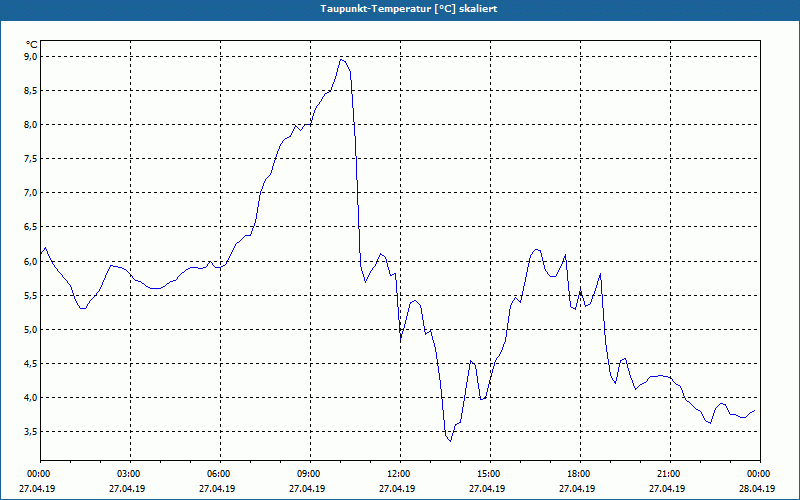The width and height of the screenshot is (800, 500).
Task: Click the title 'Taupunkt-Temperatur [°C] skaliert'
Action: 409,9
